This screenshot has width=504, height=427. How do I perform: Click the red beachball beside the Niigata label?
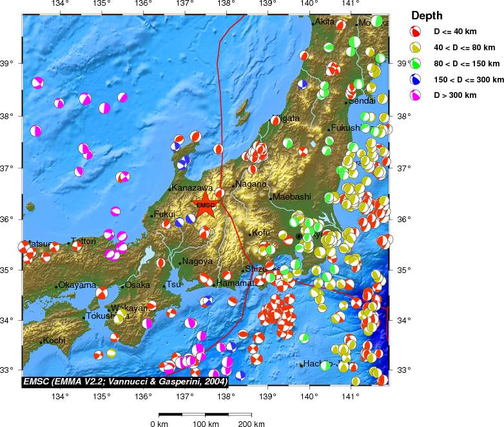coord(275,120)
